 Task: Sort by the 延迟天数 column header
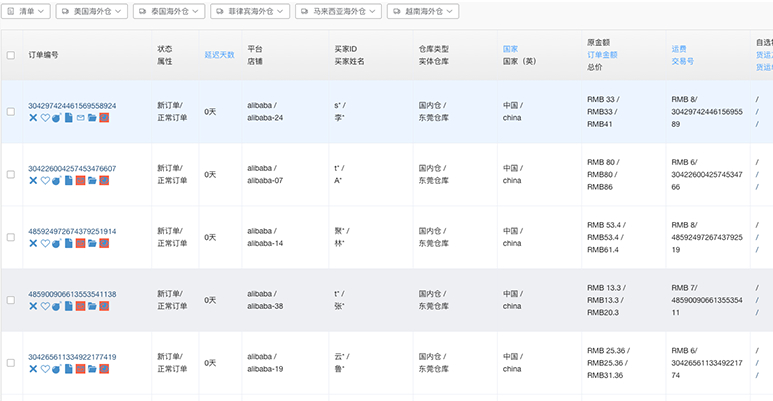coord(220,54)
